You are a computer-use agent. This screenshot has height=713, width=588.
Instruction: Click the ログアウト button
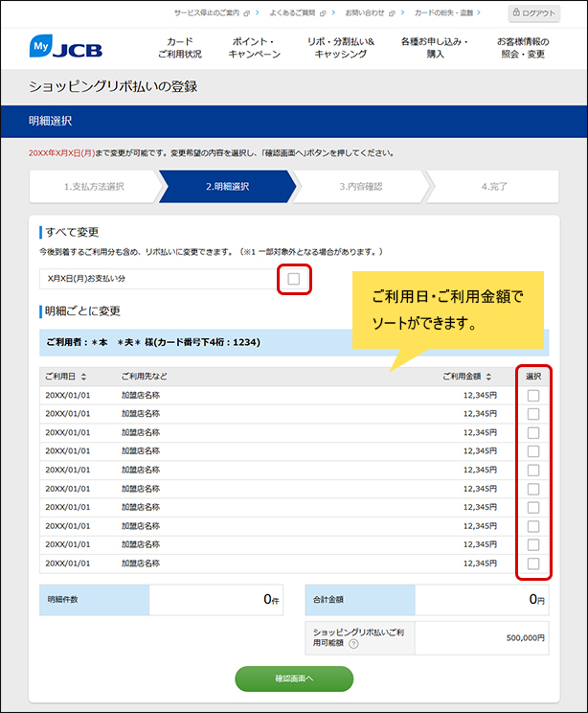534,13
